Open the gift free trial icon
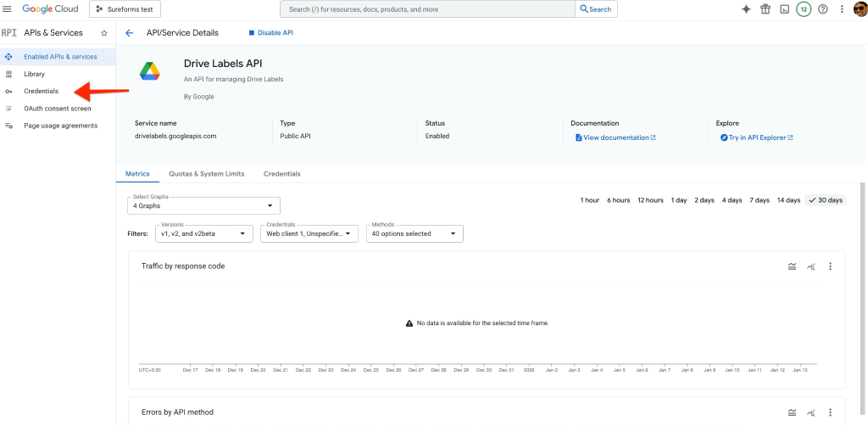 (765, 8)
